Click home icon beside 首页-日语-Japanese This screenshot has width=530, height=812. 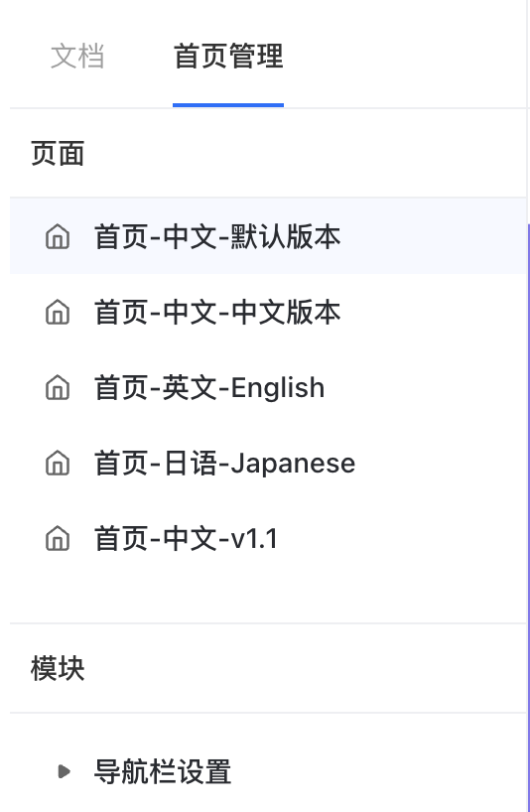click(58, 463)
